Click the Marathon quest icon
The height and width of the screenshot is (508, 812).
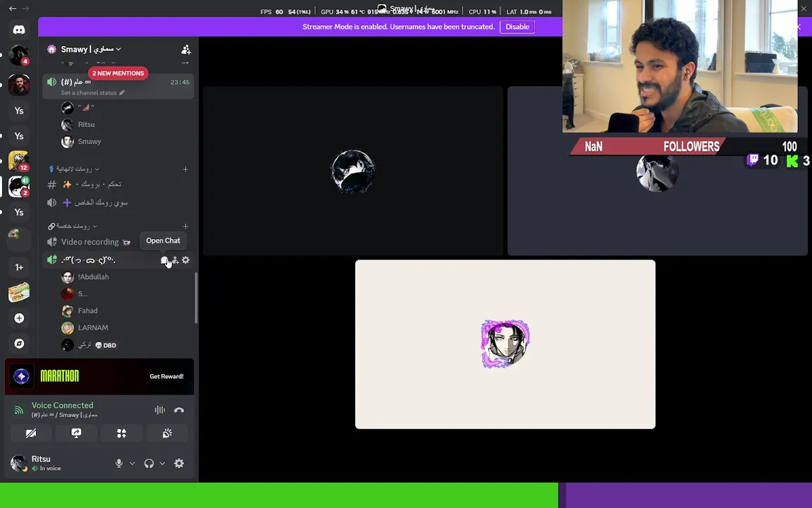click(22, 376)
